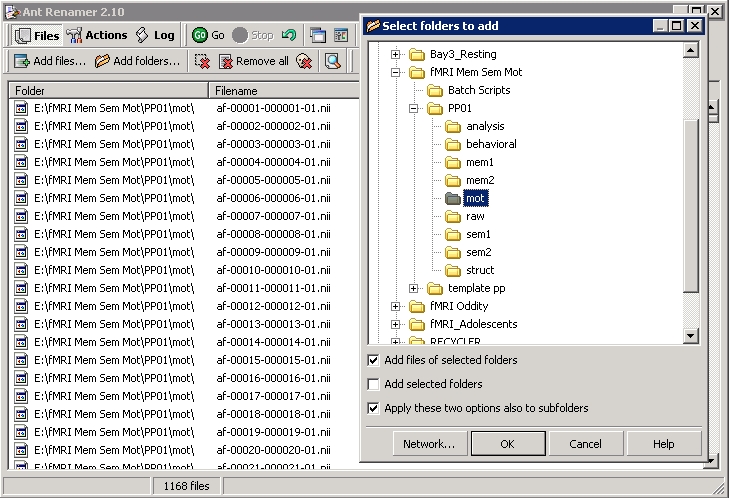Click folder tree scrollbar down arrow
Image resolution: width=729 pixels, height=498 pixels.
(691, 336)
